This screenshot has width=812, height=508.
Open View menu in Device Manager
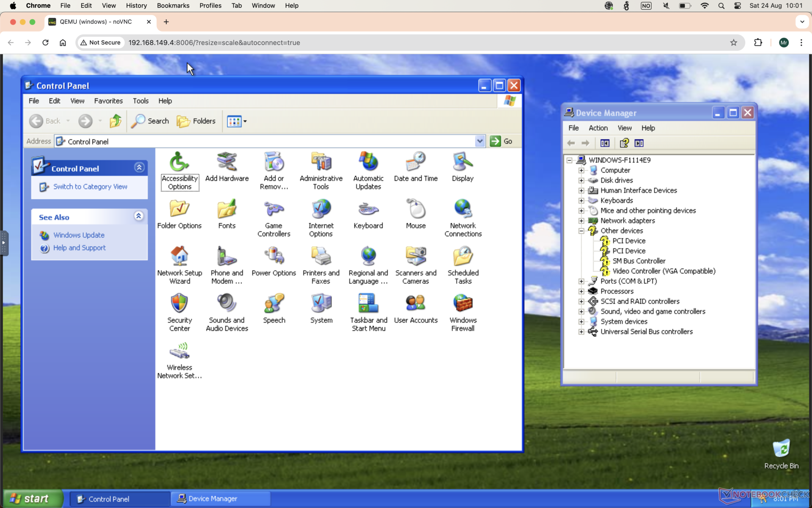(624, 128)
